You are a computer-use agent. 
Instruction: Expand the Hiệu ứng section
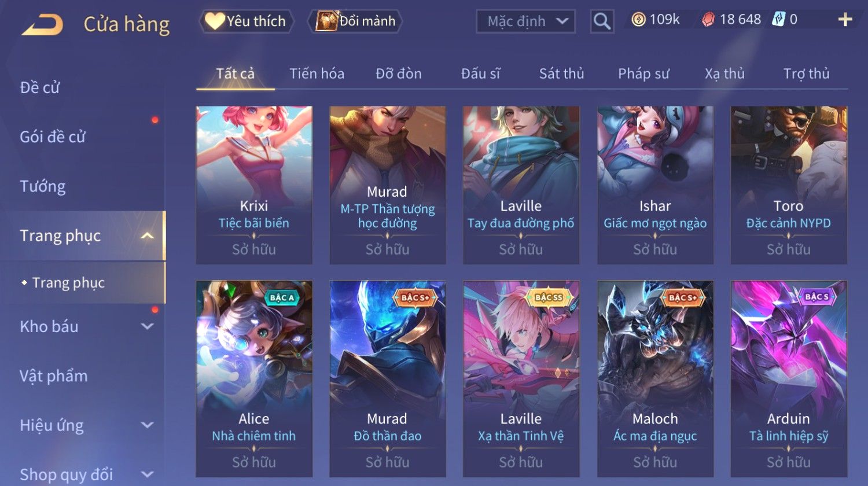tap(147, 425)
